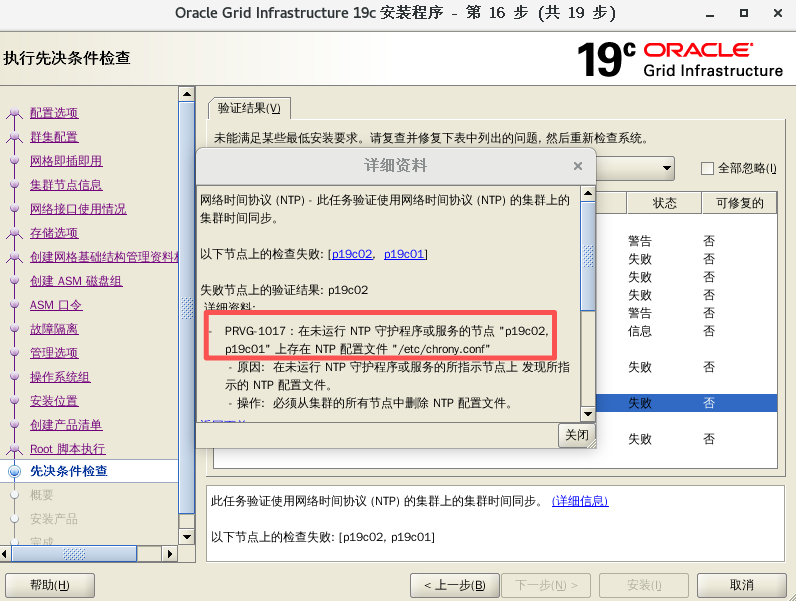This screenshot has width=796, height=601.
Task: Open the 创建产品清单 step
Action: (66, 425)
